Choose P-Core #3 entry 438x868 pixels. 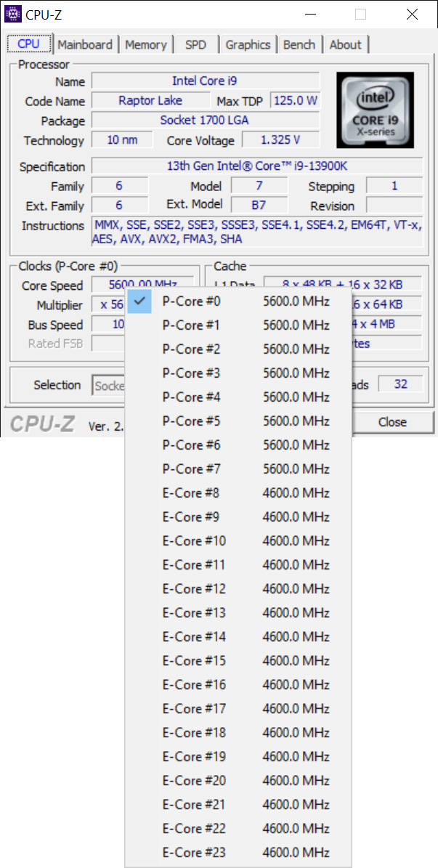(238, 373)
